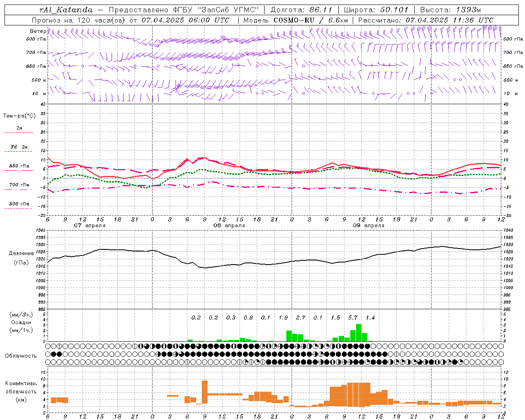The height and width of the screenshot is (420, 525).
Task: Click the 09 апреля date label
Action: click(369, 226)
